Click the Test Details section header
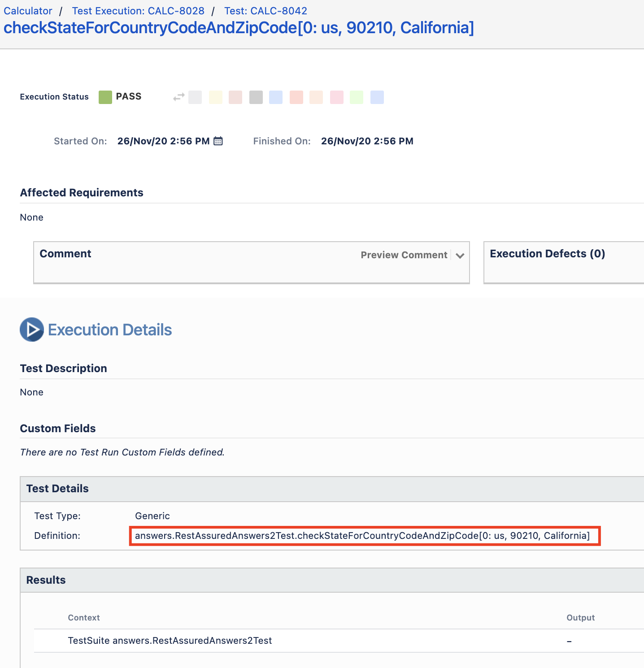 tap(332, 489)
